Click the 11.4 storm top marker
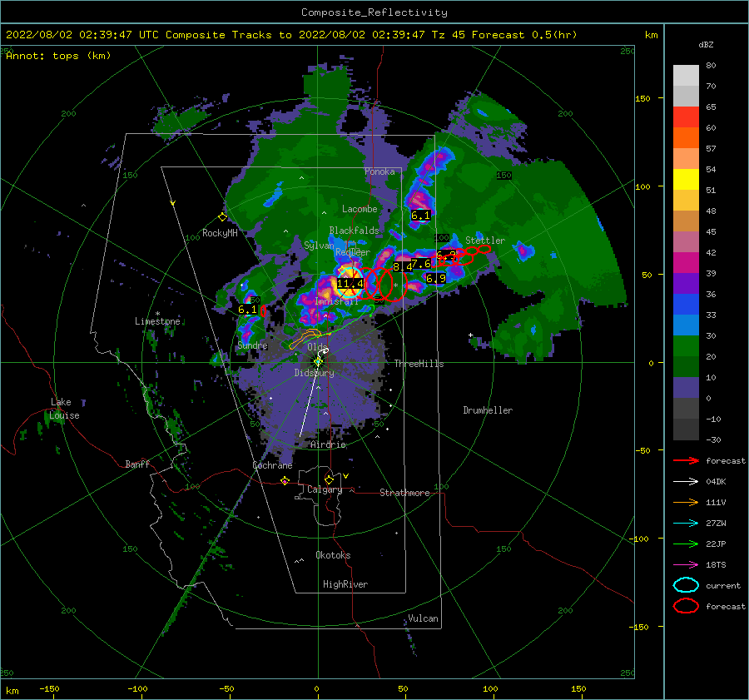The height and width of the screenshot is (700, 749). pyautogui.click(x=350, y=283)
